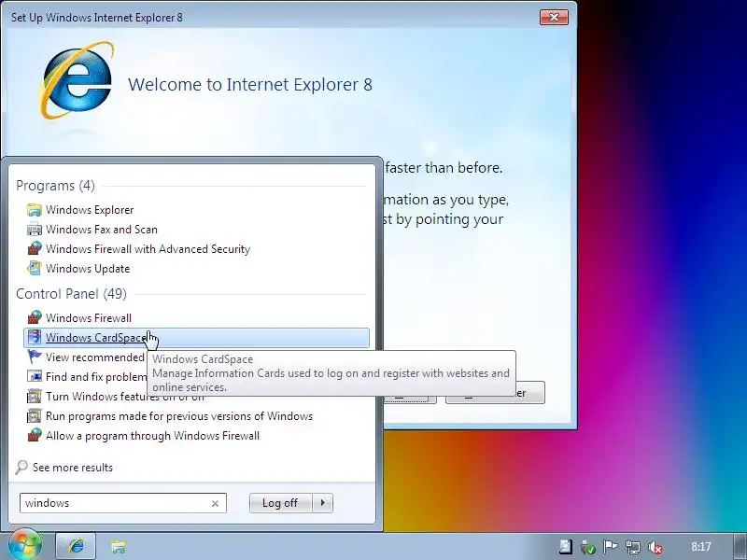Click the Allow a program through Firewall icon
The height and width of the screenshot is (560, 747).
[35, 435]
